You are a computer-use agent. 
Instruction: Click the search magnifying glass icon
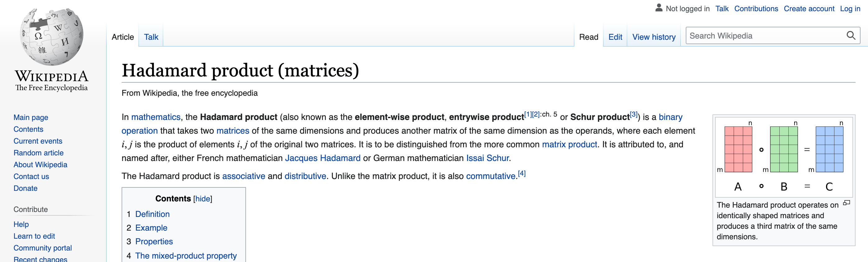pos(851,35)
